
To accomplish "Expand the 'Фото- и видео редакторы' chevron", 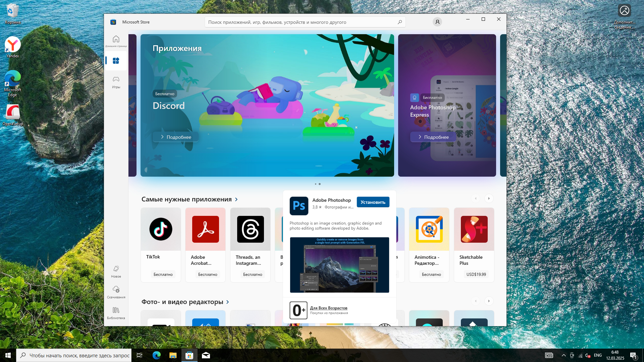I will pos(228,302).
